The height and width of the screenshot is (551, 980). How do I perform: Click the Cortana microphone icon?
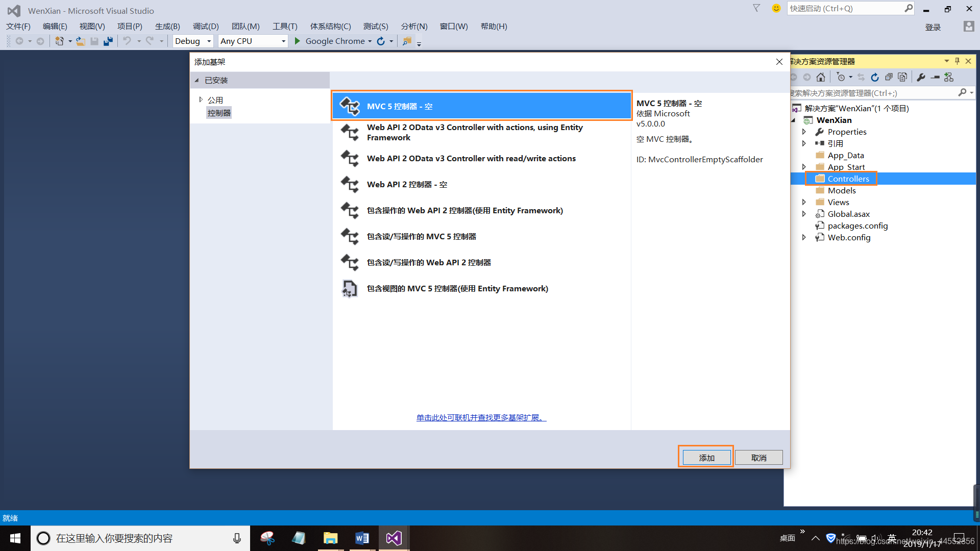(x=237, y=538)
